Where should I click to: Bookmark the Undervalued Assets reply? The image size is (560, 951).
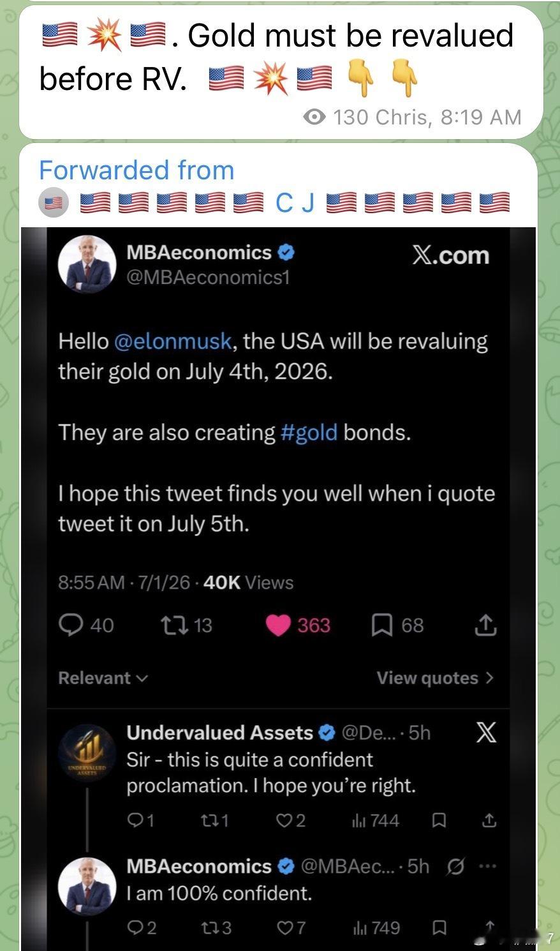click(x=439, y=820)
